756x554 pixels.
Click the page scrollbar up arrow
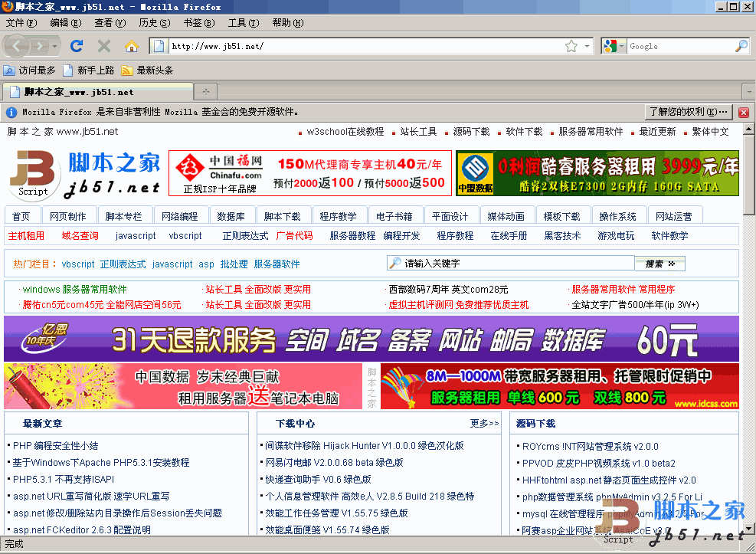pos(748,129)
